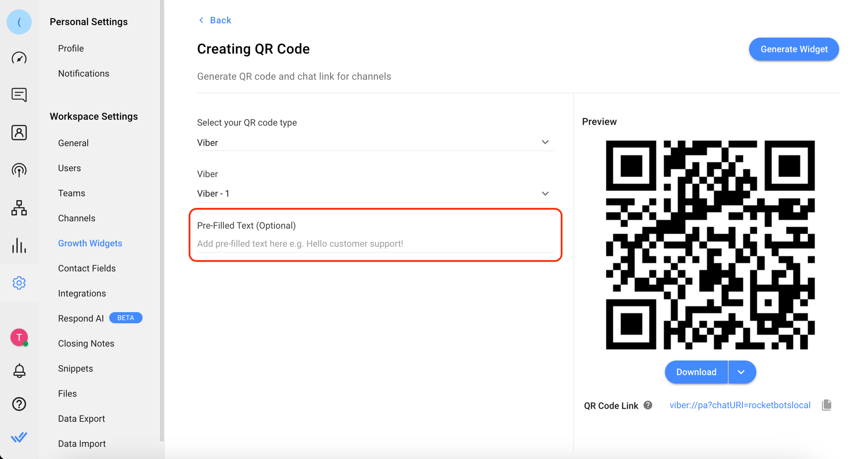Screen dimensions: 868x459
Task: Click the notifications bell icon
Action: coord(19,371)
